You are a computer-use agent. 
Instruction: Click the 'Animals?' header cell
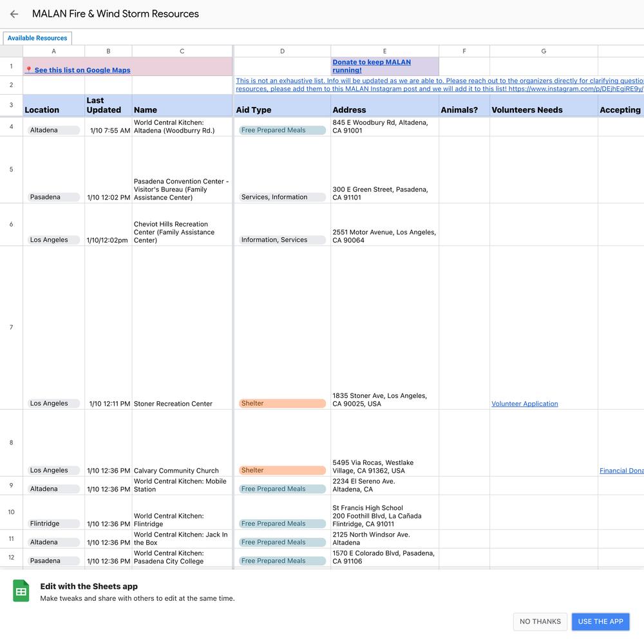[464, 106]
